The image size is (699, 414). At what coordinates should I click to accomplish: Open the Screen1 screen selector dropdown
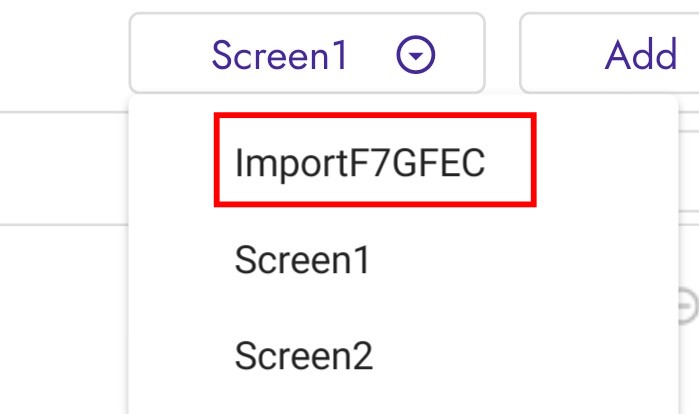tap(306, 55)
